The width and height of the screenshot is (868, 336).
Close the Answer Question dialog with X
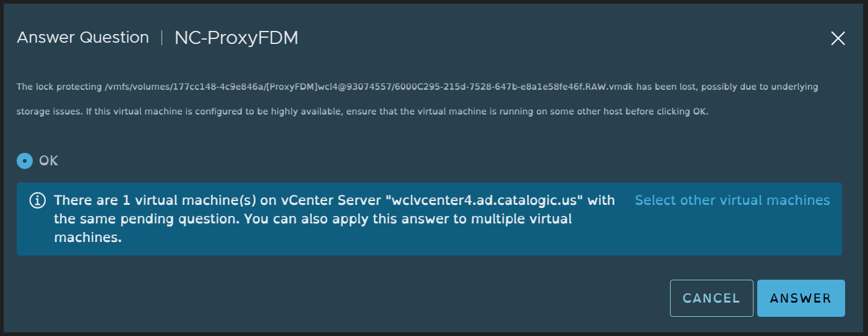pos(838,38)
